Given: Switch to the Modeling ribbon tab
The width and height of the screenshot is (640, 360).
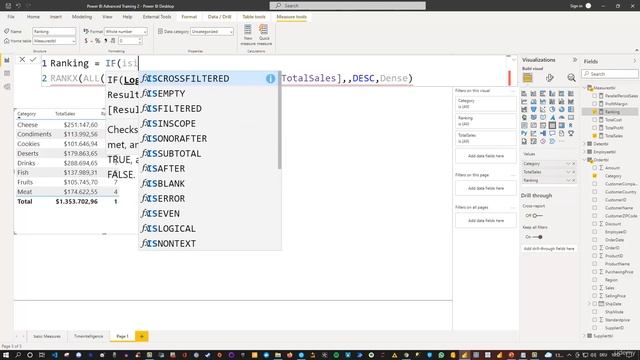Looking at the screenshot, I should [82, 17].
